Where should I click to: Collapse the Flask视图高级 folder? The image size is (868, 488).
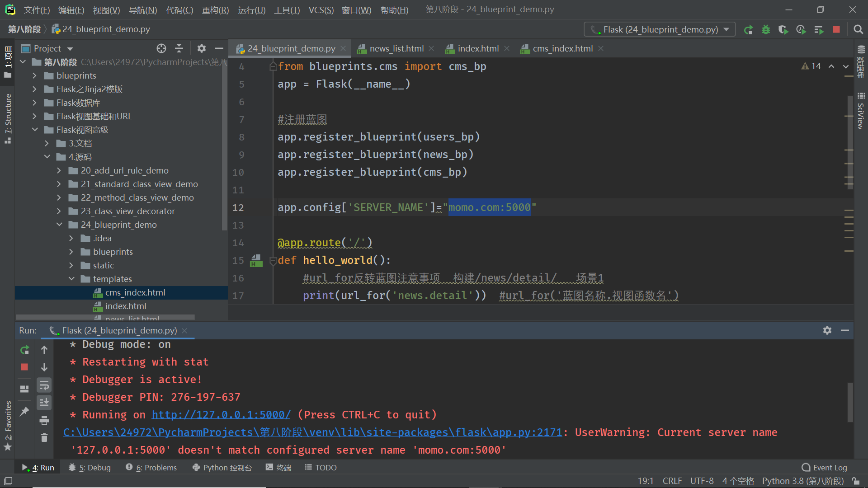point(34,130)
